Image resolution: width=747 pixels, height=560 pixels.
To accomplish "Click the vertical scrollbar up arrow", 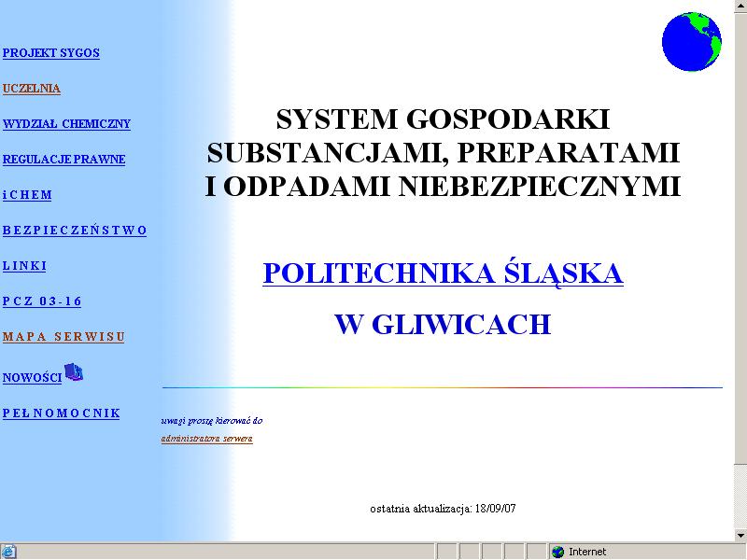I will [740, 5].
